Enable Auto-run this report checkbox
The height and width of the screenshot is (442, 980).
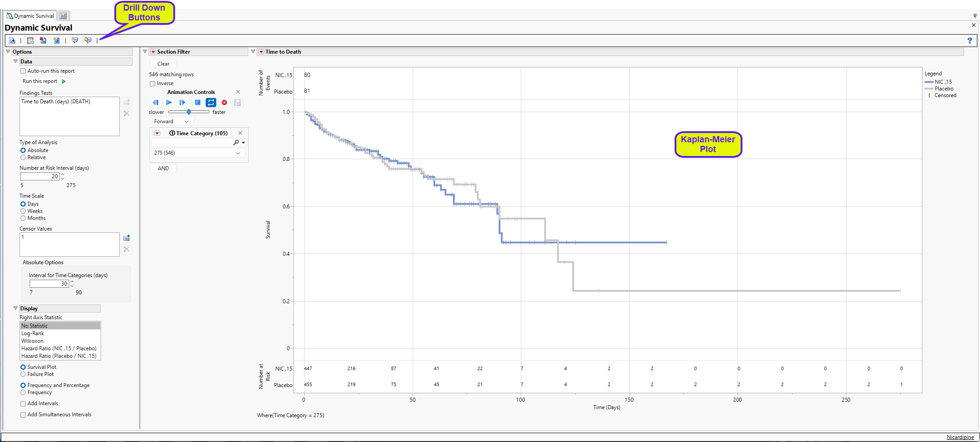point(23,71)
